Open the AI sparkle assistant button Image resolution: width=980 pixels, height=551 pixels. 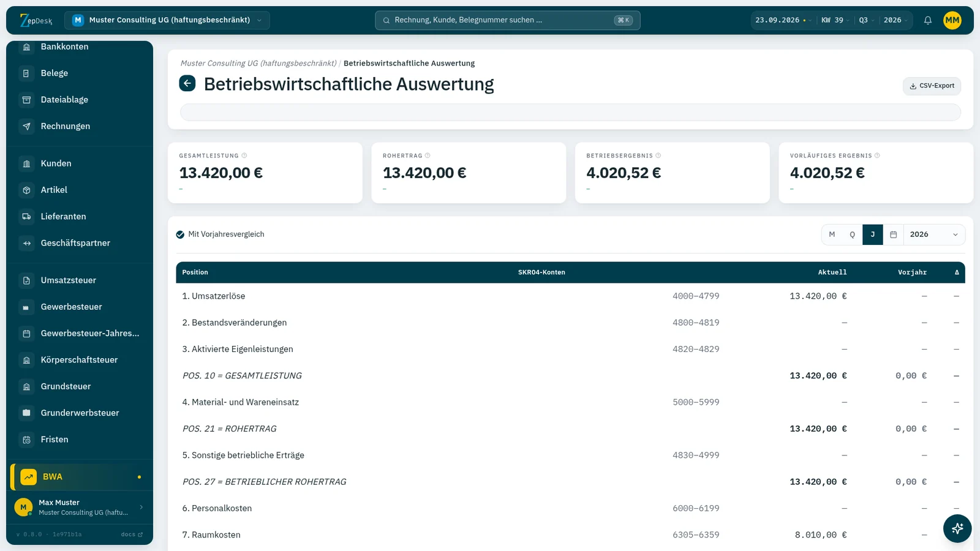click(957, 528)
